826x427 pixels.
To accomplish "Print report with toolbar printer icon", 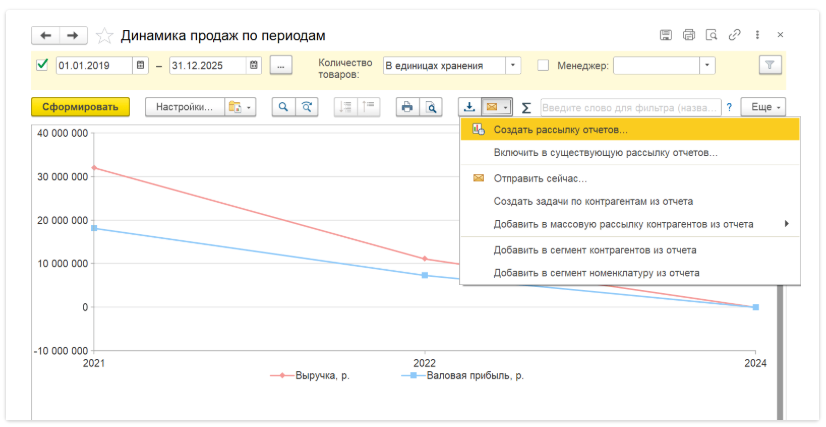I will coord(407,107).
